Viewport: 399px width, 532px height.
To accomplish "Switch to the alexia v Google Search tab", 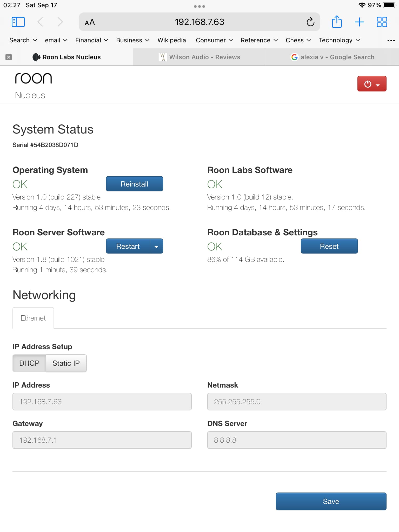I will (332, 57).
